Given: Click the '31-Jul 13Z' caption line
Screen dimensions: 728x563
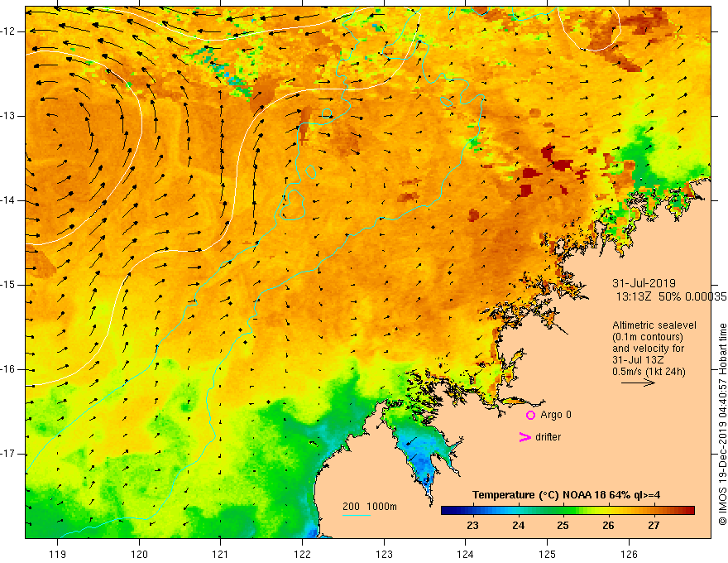Looking at the screenshot, I should click(638, 360).
